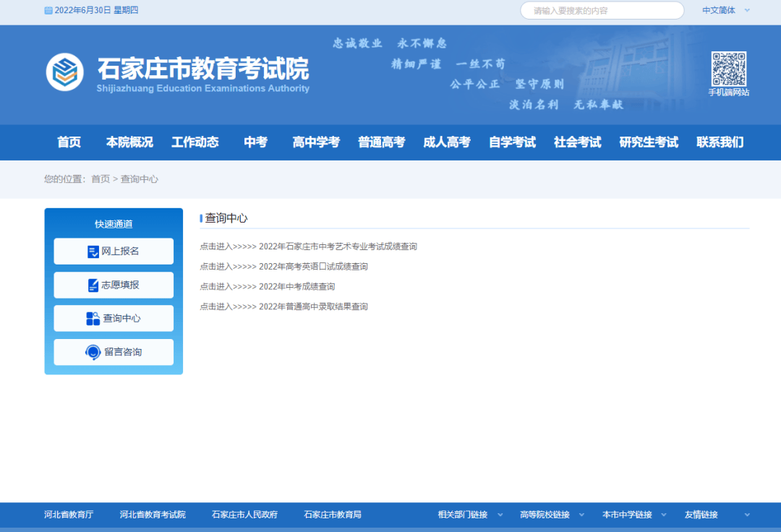
Task: Open the 河北省教育考试院 footer link
Action: tap(153, 515)
